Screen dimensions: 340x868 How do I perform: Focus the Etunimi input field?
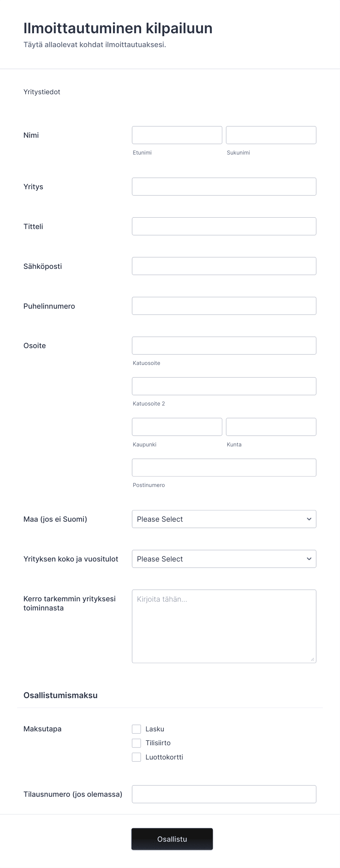[177, 135]
